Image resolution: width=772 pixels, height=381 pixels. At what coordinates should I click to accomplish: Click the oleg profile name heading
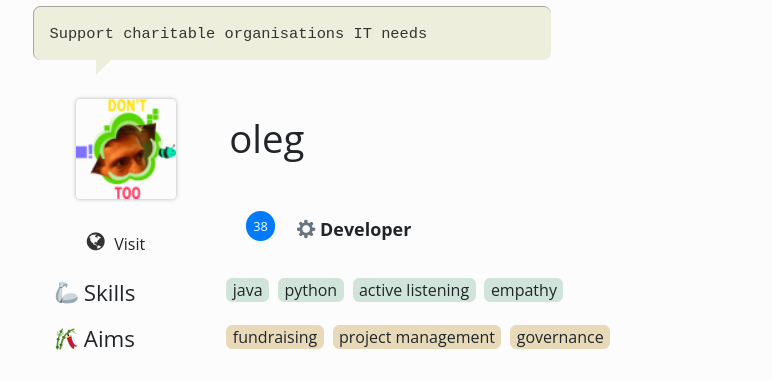(267, 141)
